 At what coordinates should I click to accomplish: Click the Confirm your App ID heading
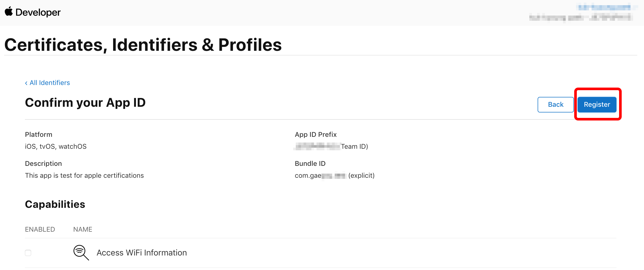point(85,103)
